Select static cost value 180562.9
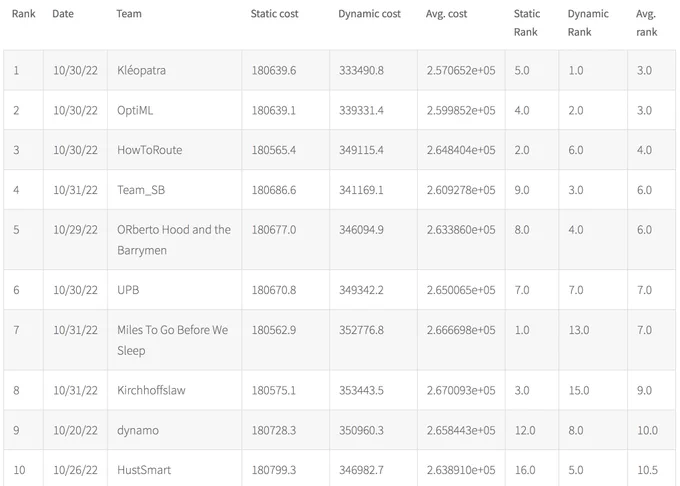 (274, 330)
